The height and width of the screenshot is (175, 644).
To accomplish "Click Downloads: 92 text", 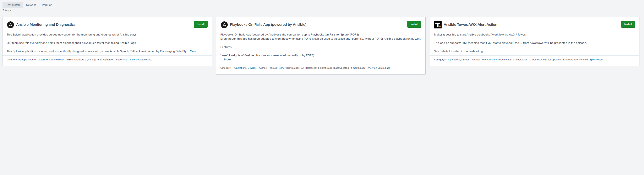I will [507, 60].
